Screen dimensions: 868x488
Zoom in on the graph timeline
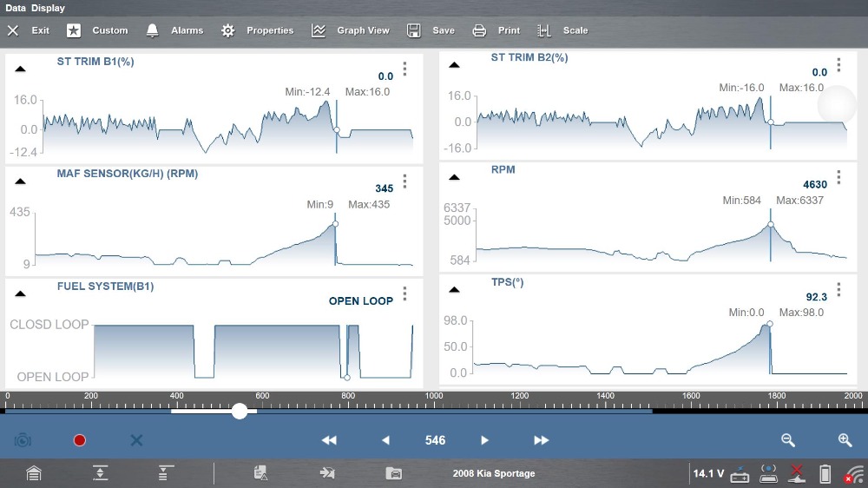tap(845, 440)
